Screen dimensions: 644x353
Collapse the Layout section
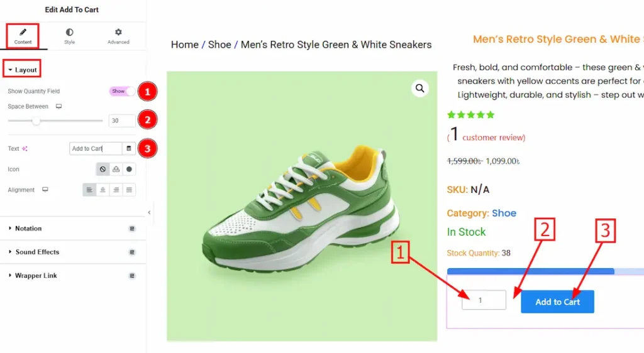pos(23,70)
